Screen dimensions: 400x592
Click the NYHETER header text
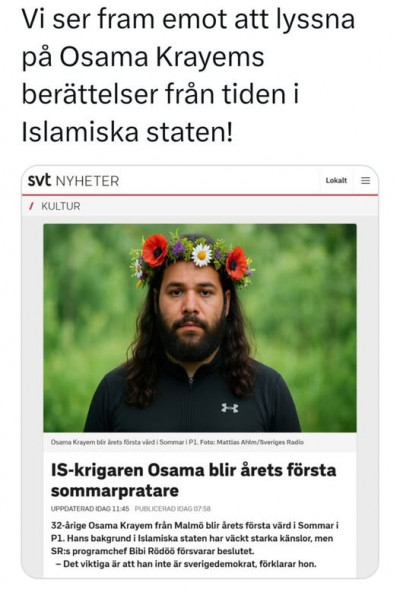tap(87, 181)
